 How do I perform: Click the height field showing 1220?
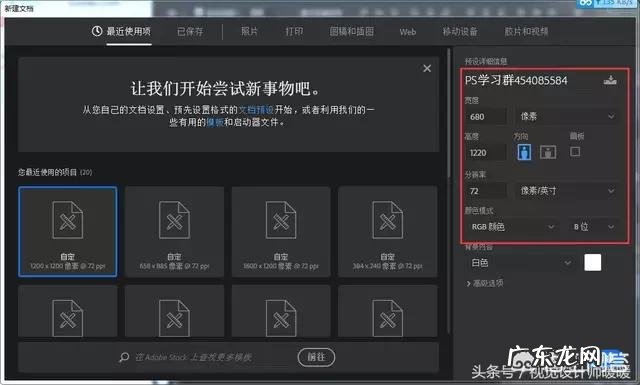[x=486, y=153]
